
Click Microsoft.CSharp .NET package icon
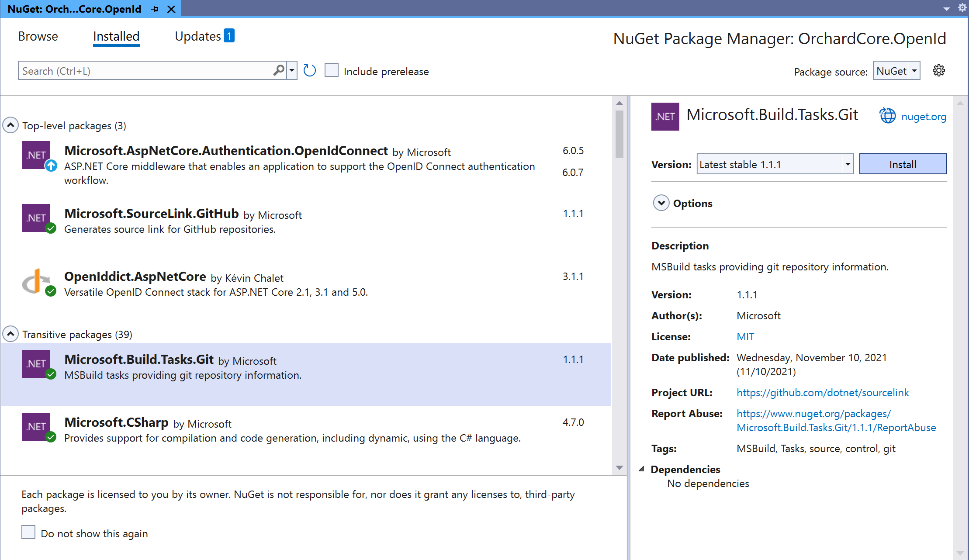tap(36, 426)
